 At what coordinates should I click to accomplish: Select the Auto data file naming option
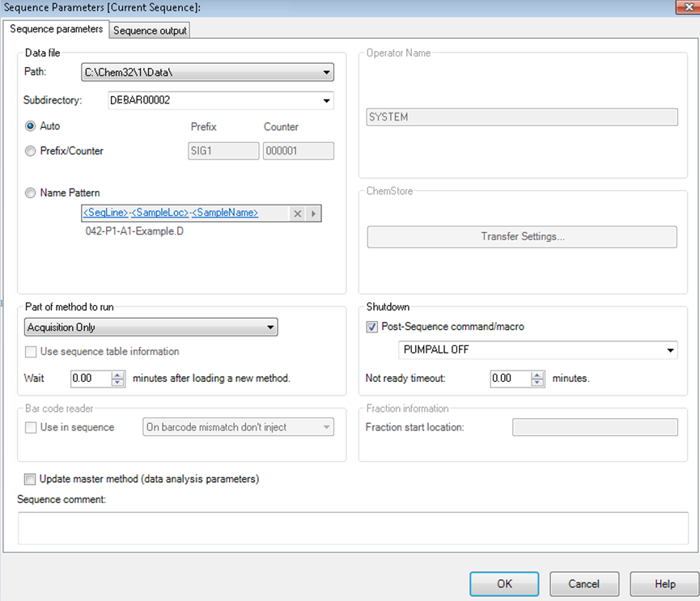point(31,126)
